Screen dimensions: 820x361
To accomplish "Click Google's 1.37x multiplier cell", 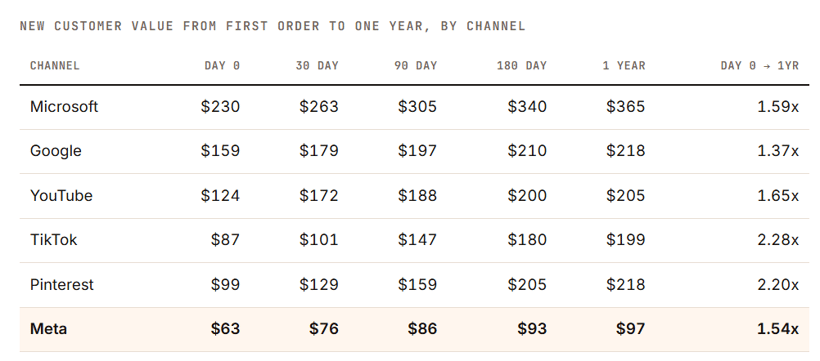I will (778, 151).
